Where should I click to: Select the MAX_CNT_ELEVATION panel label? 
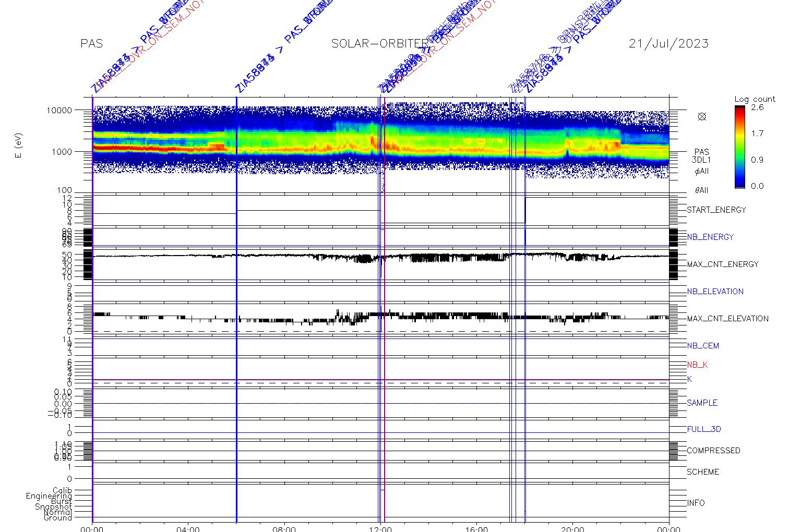[727, 319]
